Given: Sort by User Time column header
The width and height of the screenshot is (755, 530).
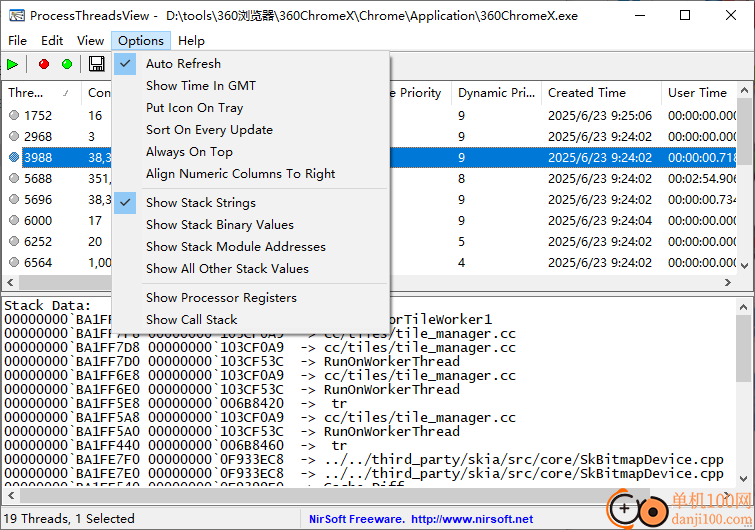Looking at the screenshot, I should [x=699, y=92].
